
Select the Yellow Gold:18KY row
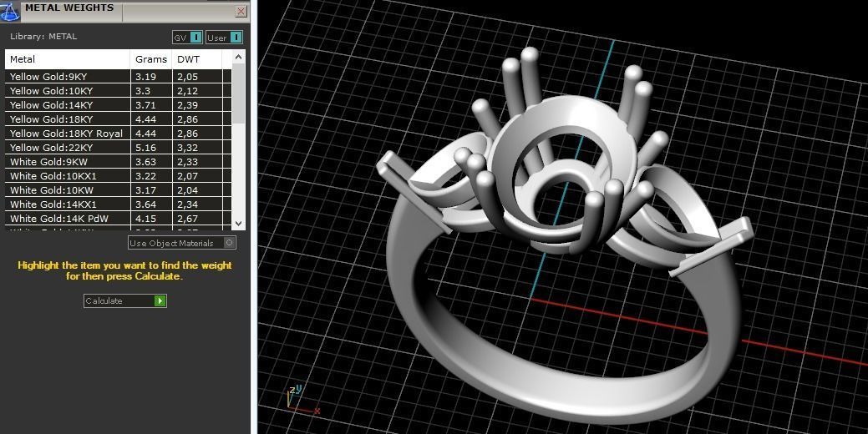(118, 119)
